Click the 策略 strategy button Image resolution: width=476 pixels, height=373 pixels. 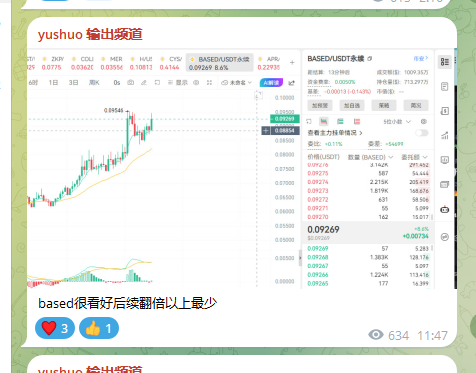click(384, 105)
